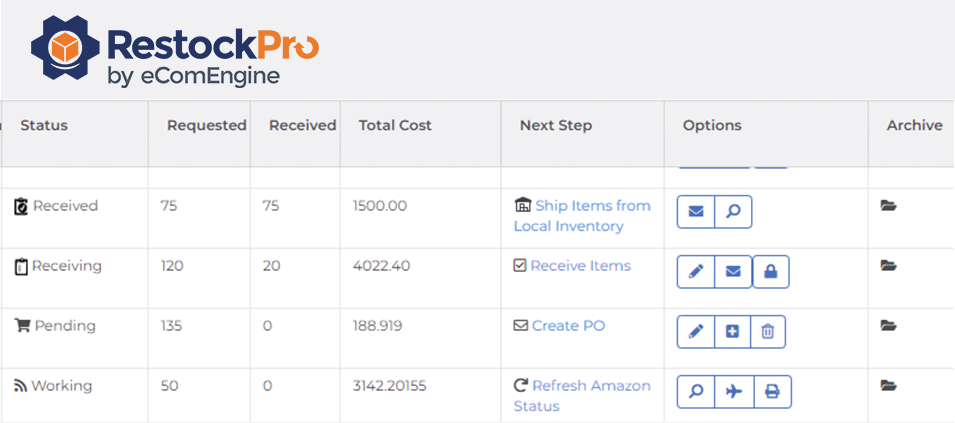The width and height of the screenshot is (955, 423).
Task: Sort by the Total Cost column header
Action: tap(395, 126)
